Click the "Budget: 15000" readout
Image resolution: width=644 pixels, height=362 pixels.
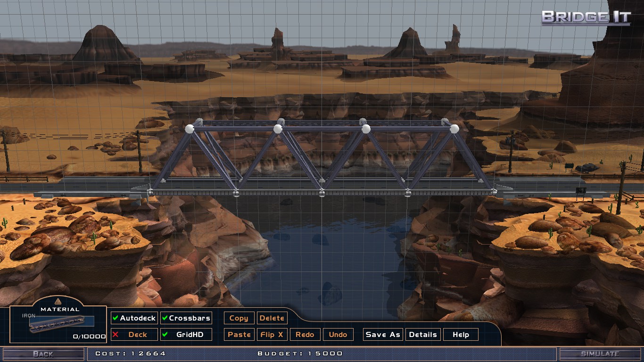point(300,354)
